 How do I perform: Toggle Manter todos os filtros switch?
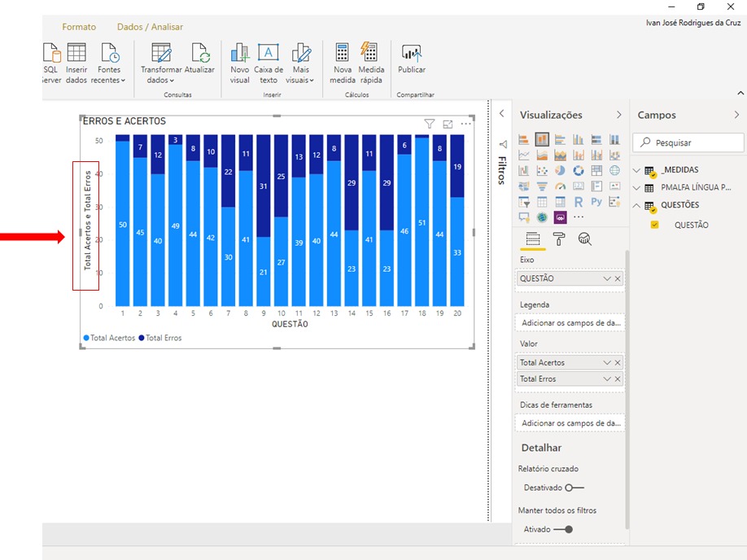(563, 529)
